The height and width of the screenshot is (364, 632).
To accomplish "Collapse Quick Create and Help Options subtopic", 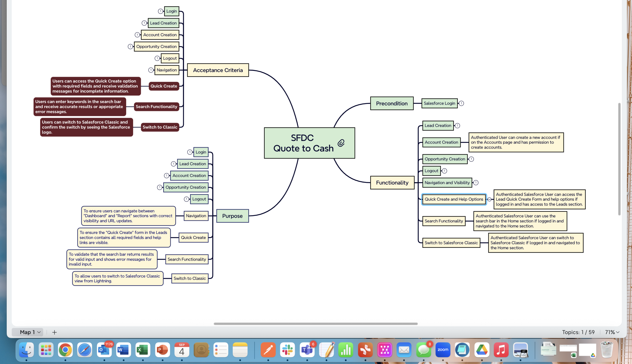I will click(490, 199).
